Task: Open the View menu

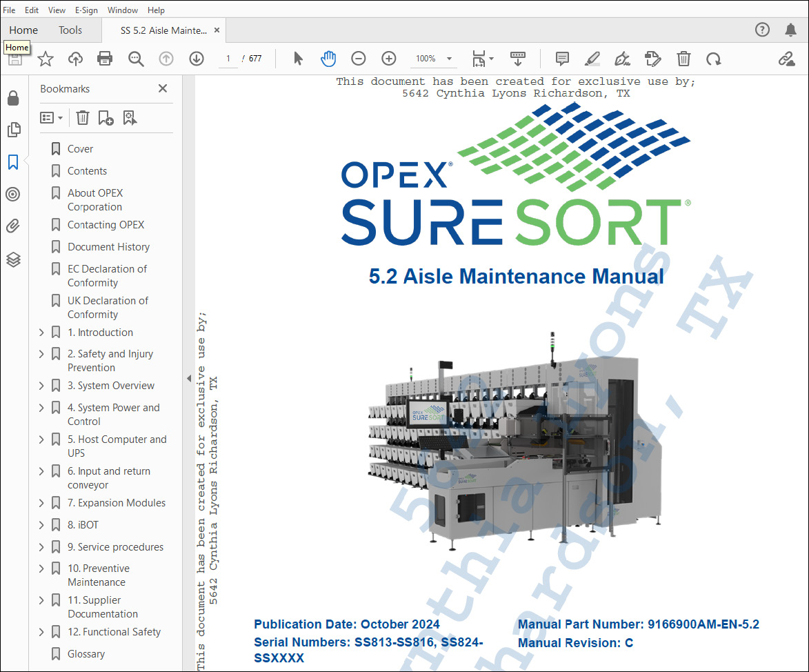Action: click(57, 10)
